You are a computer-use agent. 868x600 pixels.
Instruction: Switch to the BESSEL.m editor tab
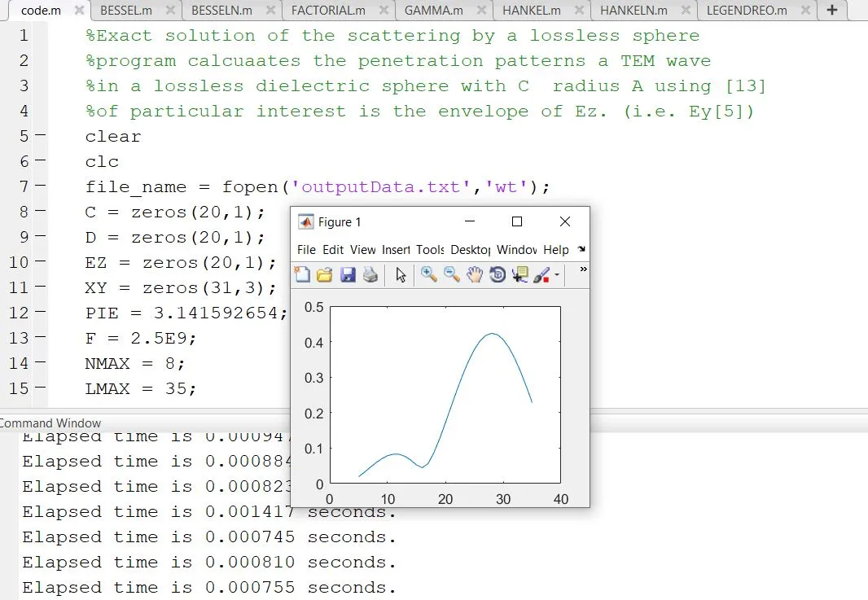pyautogui.click(x=125, y=11)
